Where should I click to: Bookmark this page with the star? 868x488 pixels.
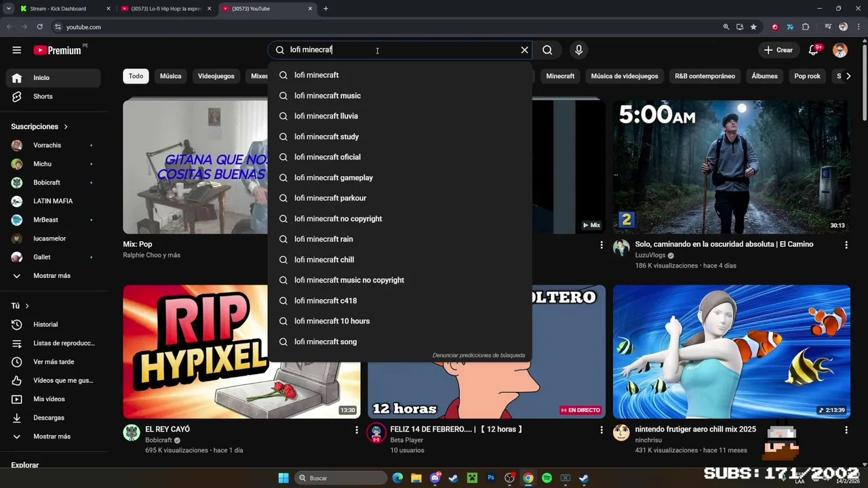tap(753, 27)
